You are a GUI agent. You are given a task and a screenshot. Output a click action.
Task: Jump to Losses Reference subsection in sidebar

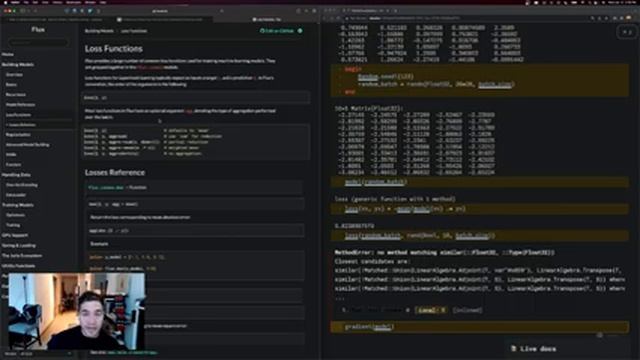[21, 125]
